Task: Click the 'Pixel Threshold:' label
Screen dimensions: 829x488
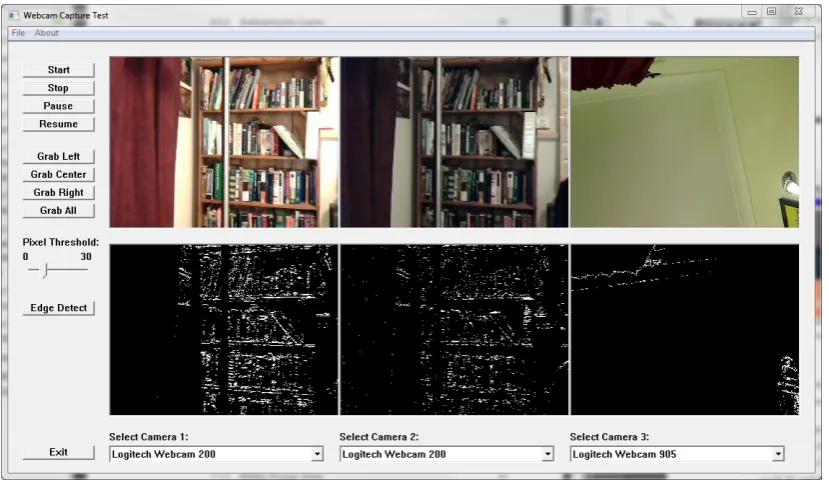Action: (61, 242)
